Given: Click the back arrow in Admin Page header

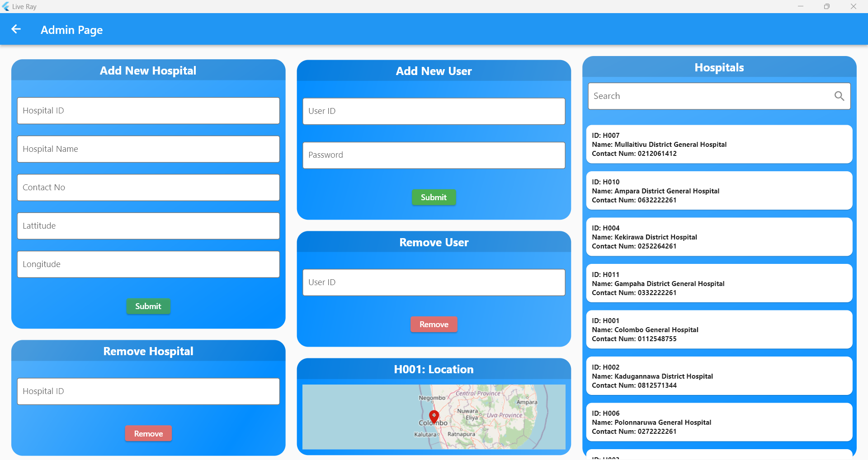Looking at the screenshot, I should (16, 29).
